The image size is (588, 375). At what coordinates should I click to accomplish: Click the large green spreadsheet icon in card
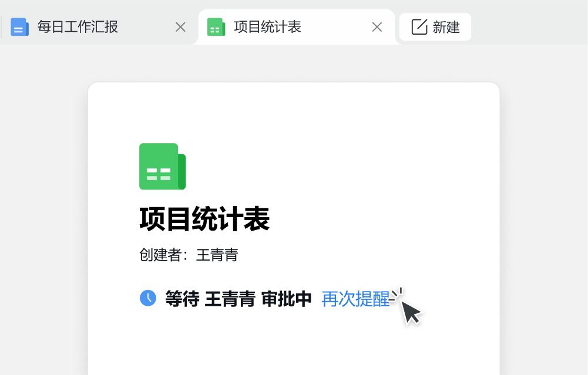click(x=162, y=166)
